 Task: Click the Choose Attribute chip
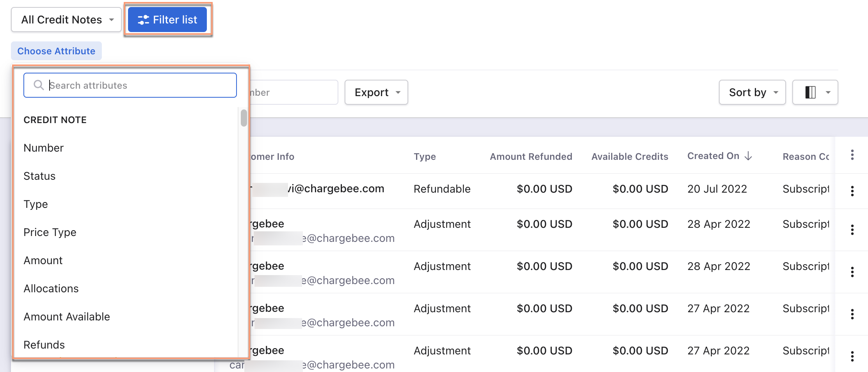pyautogui.click(x=56, y=51)
